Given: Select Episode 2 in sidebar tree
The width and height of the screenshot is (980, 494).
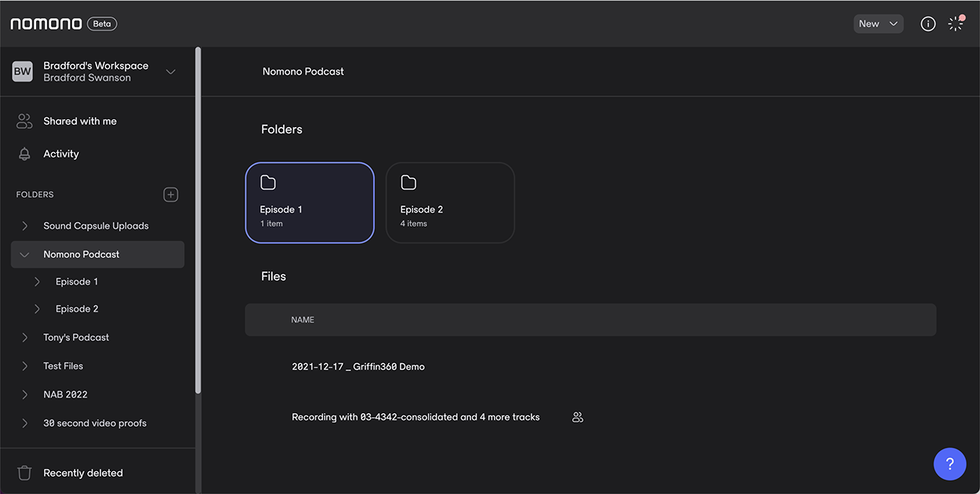Looking at the screenshot, I should [x=77, y=309].
